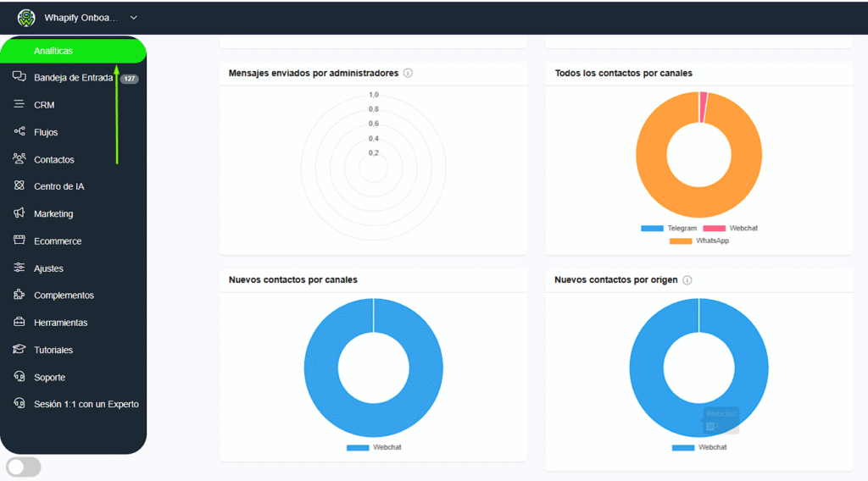Open the Tutoriales link

(53, 350)
